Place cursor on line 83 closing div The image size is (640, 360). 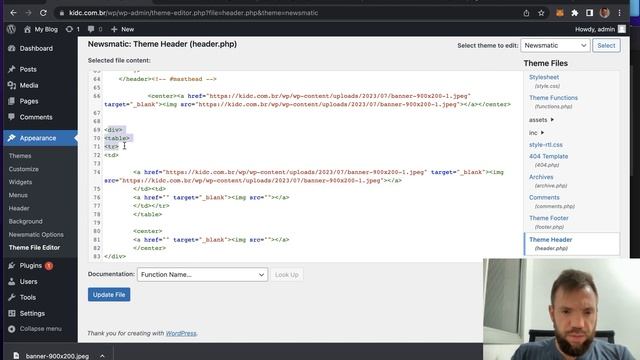click(115, 256)
